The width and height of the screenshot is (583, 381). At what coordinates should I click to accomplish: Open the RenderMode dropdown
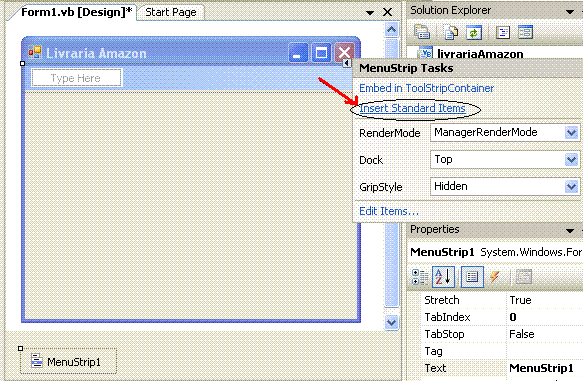(x=571, y=132)
